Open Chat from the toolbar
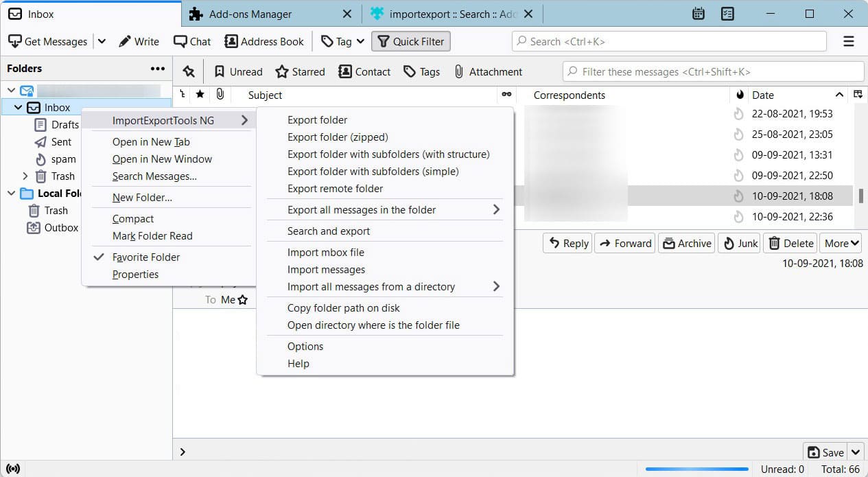The width and height of the screenshot is (868, 477). click(x=192, y=41)
